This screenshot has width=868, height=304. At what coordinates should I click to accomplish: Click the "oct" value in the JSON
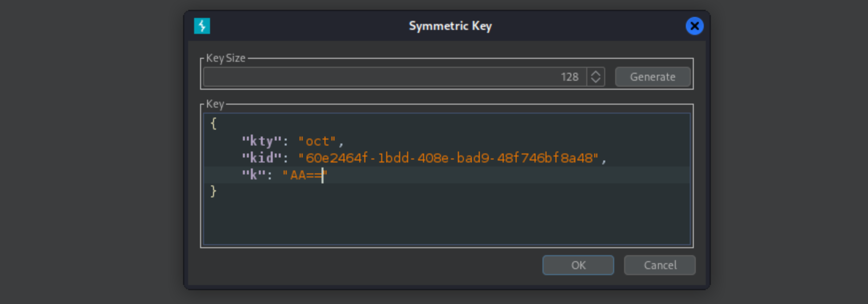coord(317,142)
